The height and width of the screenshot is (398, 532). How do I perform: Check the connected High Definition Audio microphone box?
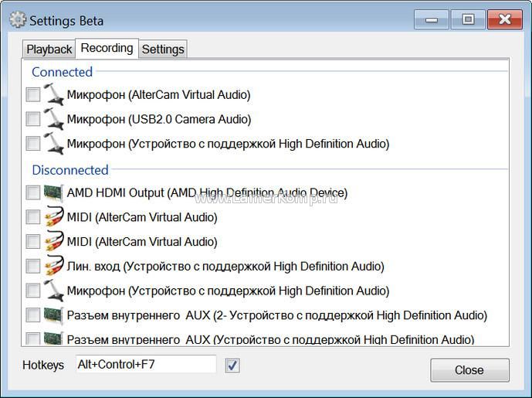tap(33, 143)
